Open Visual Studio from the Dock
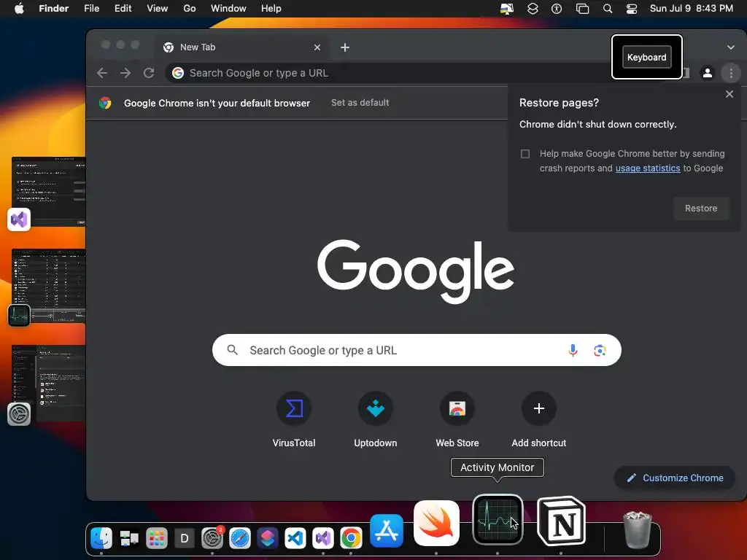747x560 pixels. pyautogui.click(x=323, y=539)
